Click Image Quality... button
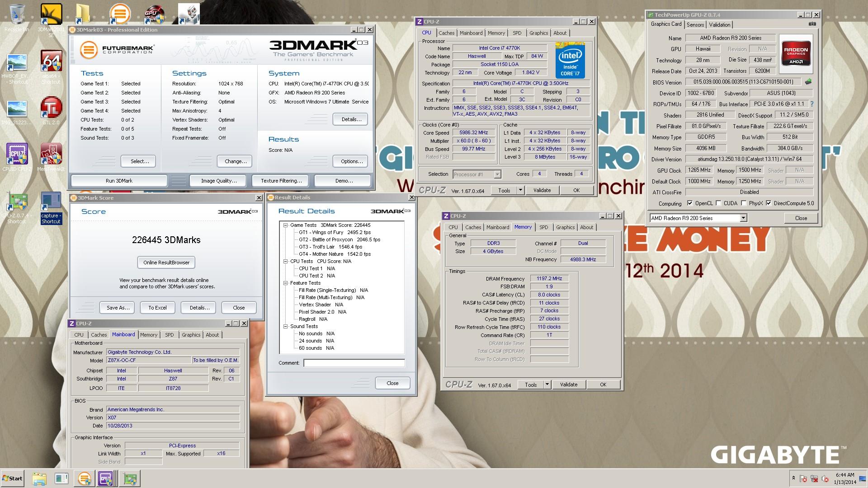Screen dimensions: 868x488 [x=219, y=181]
